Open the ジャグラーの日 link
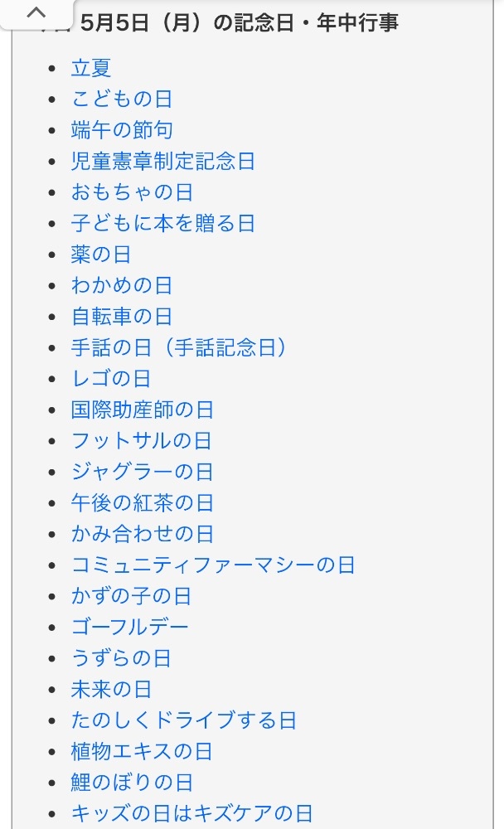The height and width of the screenshot is (829, 504). tap(143, 472)
